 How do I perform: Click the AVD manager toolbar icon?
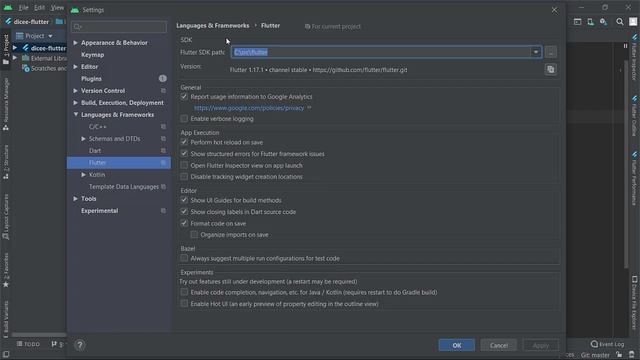(x=591, y=22)
